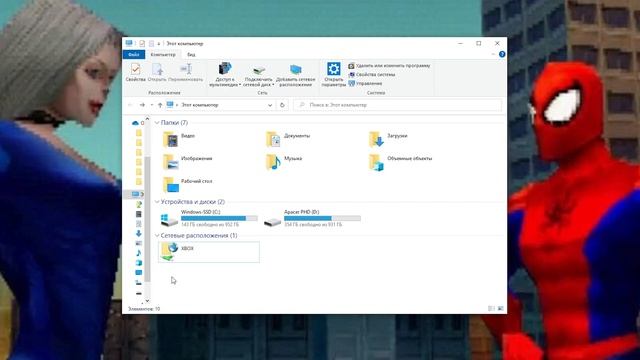
Task: Select the Windows-SSD (C:) drive icon
Action: 169,219
